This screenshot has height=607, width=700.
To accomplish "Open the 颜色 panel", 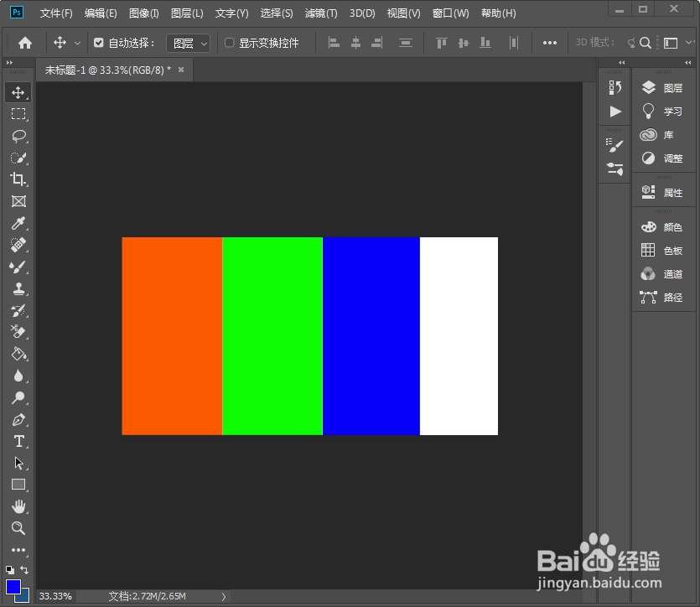I will (662, 226).
